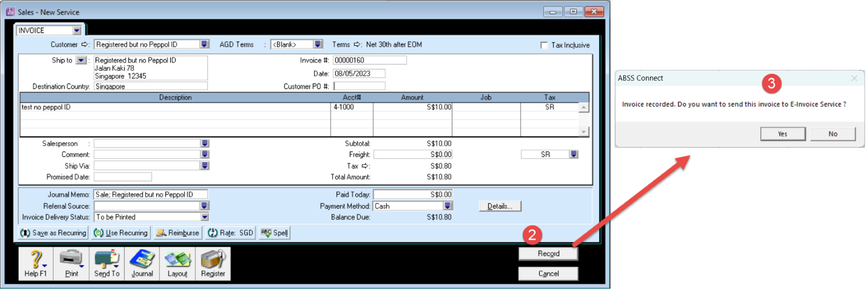Click No in ABSS Connect dialog
Viewport: 868px width, 293px height.
point(833,134)
